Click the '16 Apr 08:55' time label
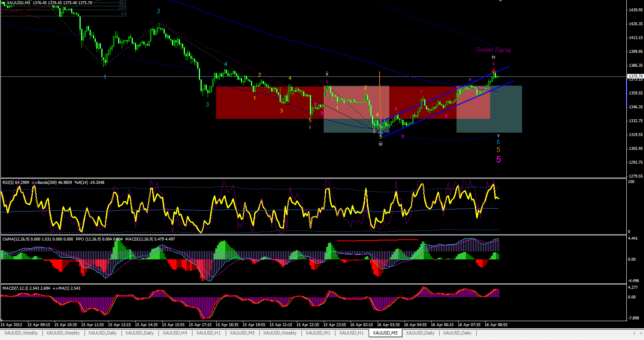The width and height of the screenshot is (644, 340). click(x=497, y=324)
